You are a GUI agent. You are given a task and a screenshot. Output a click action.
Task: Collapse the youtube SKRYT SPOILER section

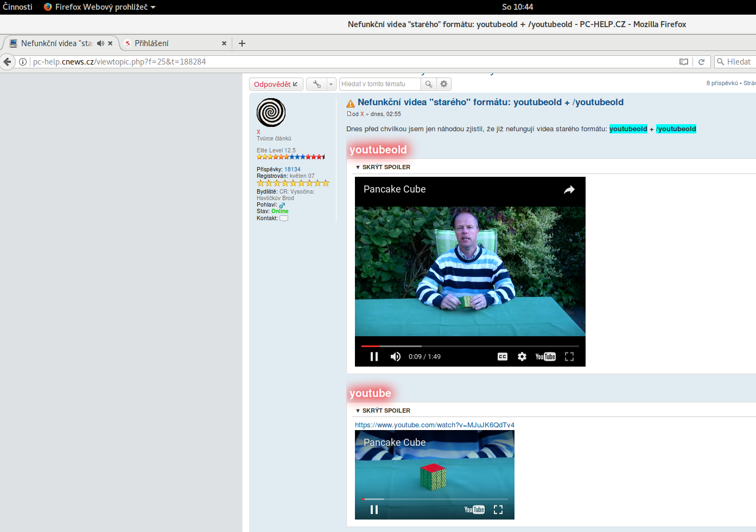[x=383, y=411]
